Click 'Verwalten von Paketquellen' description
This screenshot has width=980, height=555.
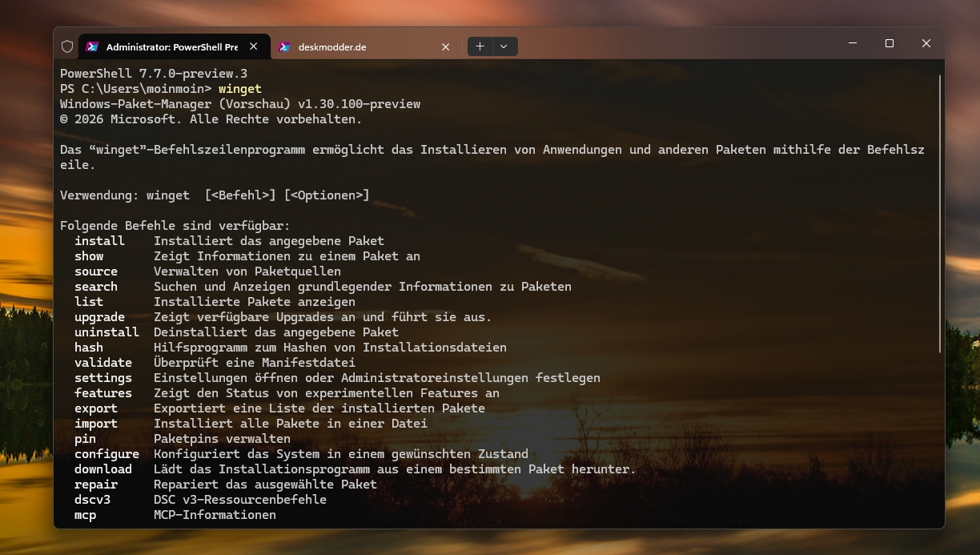pos(247,271)
